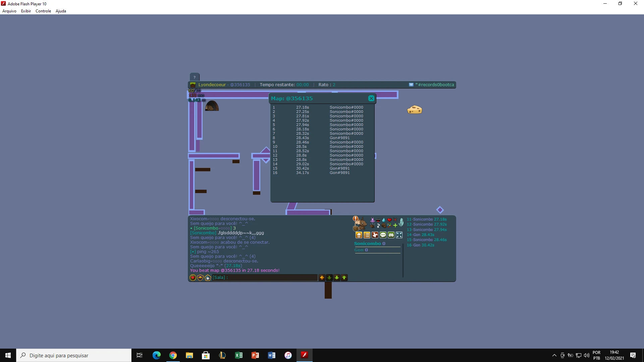Image resolution: width=644 pixels, height=362 pixels.
Task: Click the green plus more emotes icon
Action: tap(395, 226)
